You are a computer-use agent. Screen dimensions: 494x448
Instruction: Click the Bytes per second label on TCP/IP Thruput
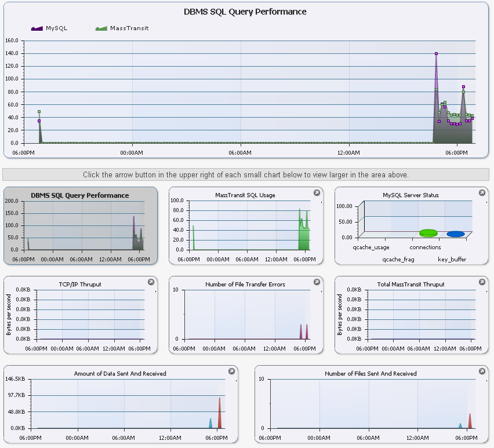point(9,315)
